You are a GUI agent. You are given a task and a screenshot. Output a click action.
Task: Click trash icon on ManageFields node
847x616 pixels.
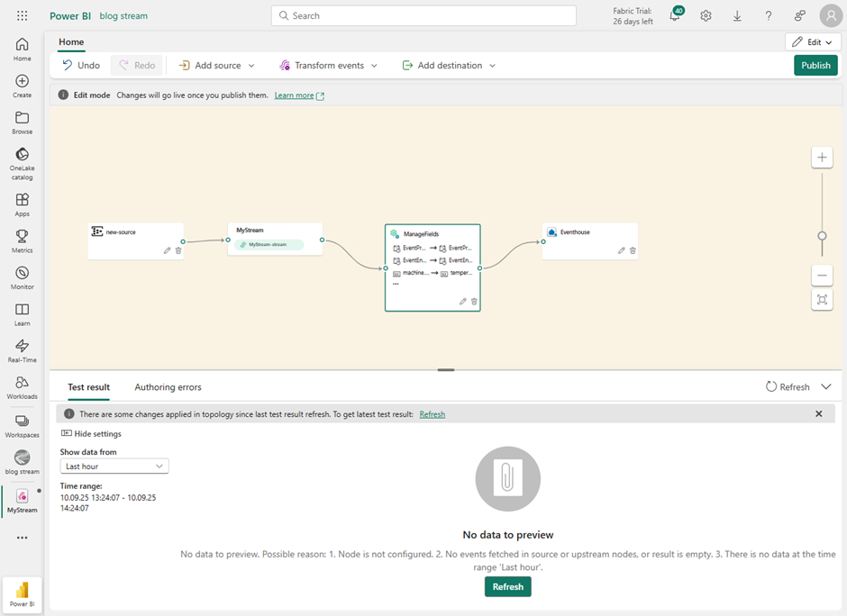474,302
